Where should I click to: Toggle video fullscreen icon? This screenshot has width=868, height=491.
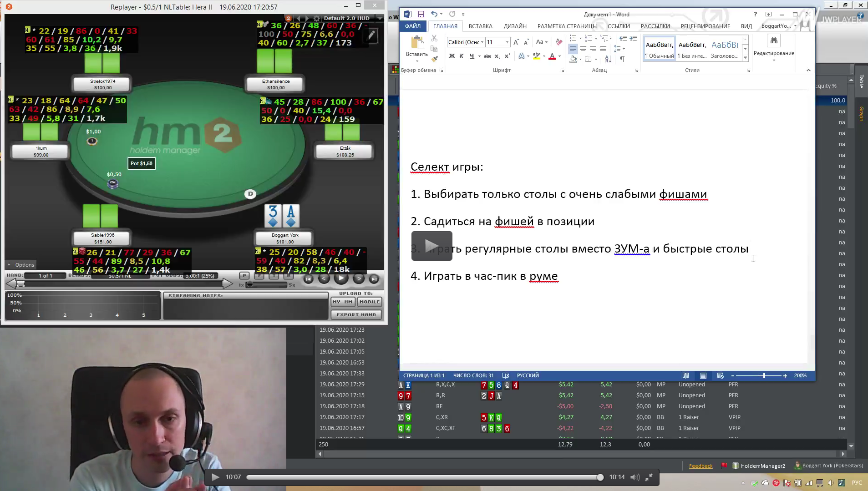click(x=649, y=477)
